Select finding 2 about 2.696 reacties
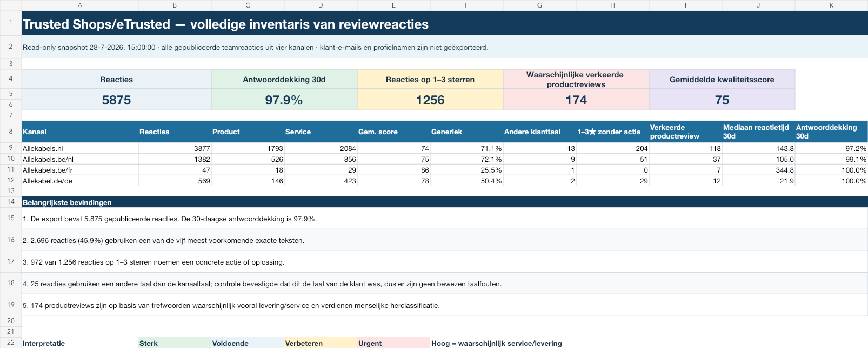 pos(445,240)
